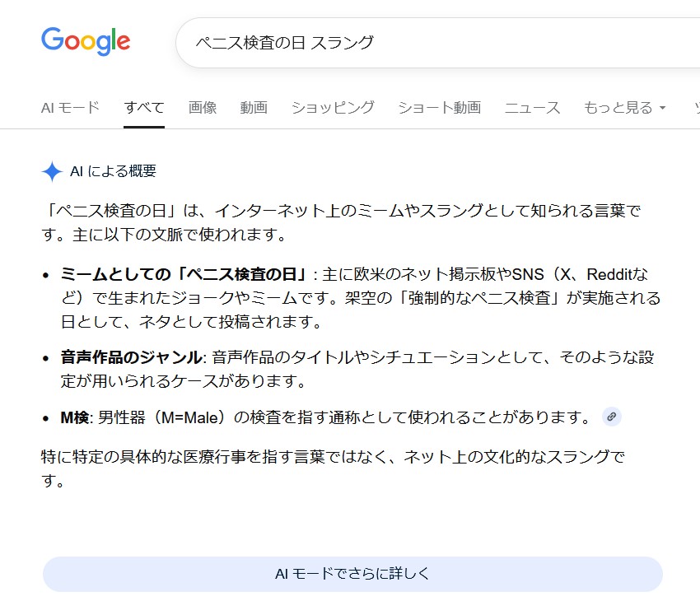Click the source link icon after M検 bullet
Screen dimensions: 700x601
[611, 417]
